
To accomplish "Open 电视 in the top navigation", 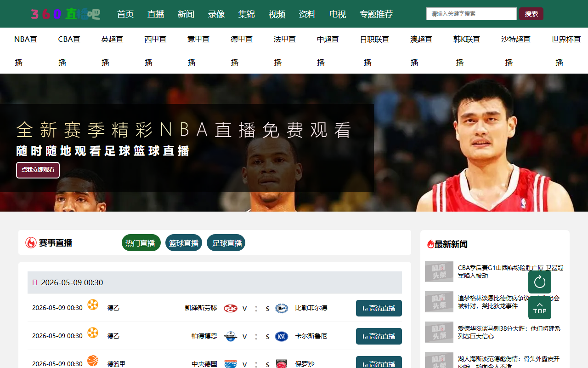I will (x=338, y=14).
